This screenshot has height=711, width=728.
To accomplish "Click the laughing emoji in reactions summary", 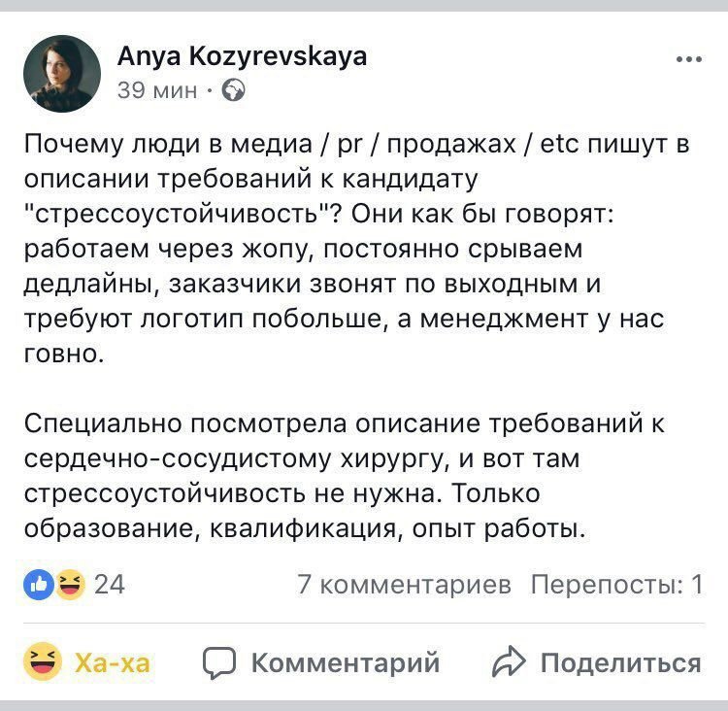I will tap(69, 584).
